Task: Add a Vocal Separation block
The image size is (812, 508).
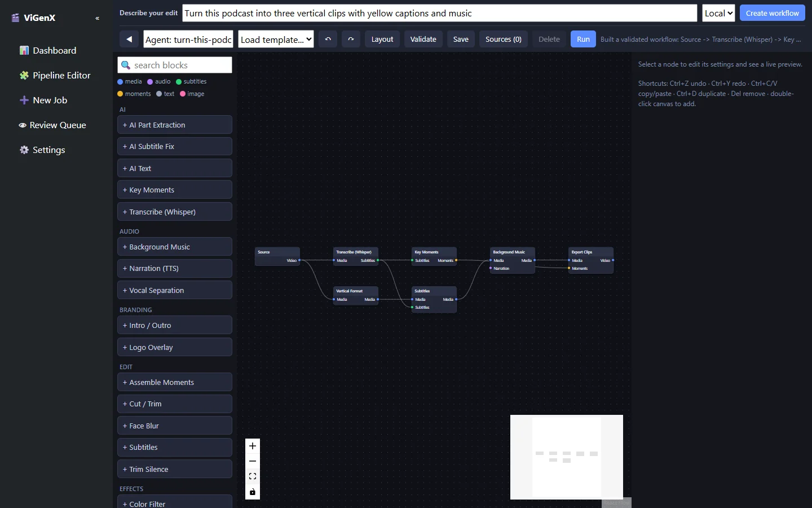Action: click(x=175, y=290)
